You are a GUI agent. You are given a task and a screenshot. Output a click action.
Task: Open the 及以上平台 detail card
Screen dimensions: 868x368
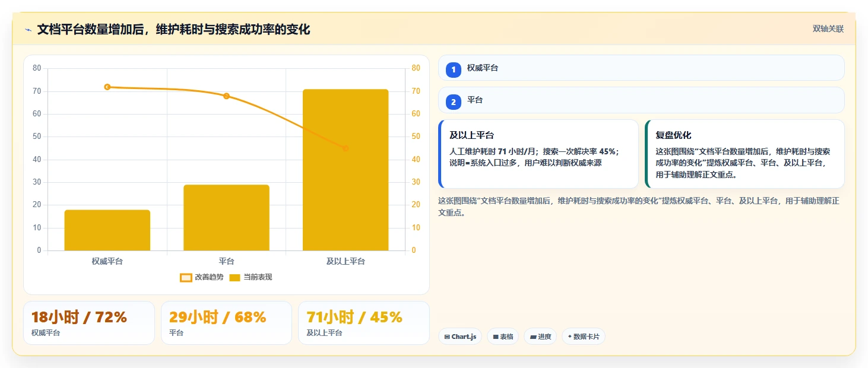tap(538, 154)
